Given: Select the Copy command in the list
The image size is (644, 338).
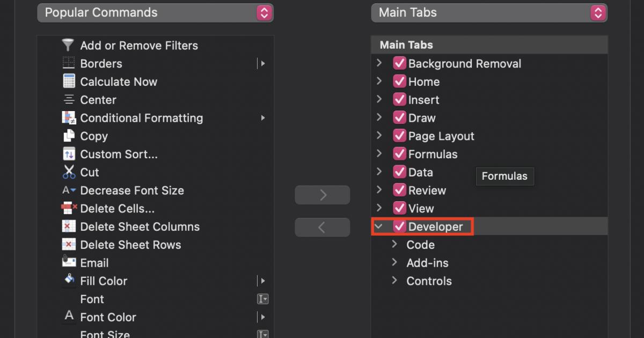Looking at the screenshot, I should click(93, 136).
